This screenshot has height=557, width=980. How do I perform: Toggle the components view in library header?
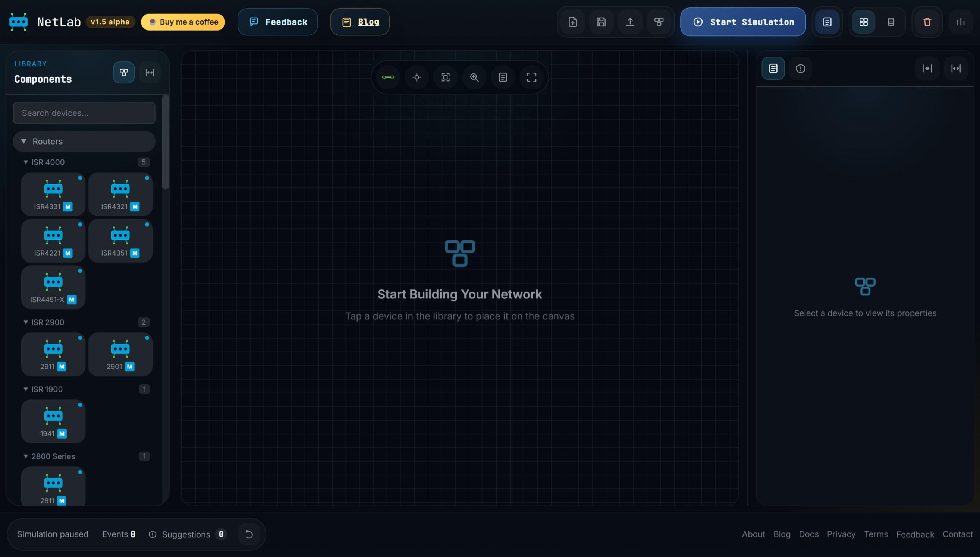point(123,72)
